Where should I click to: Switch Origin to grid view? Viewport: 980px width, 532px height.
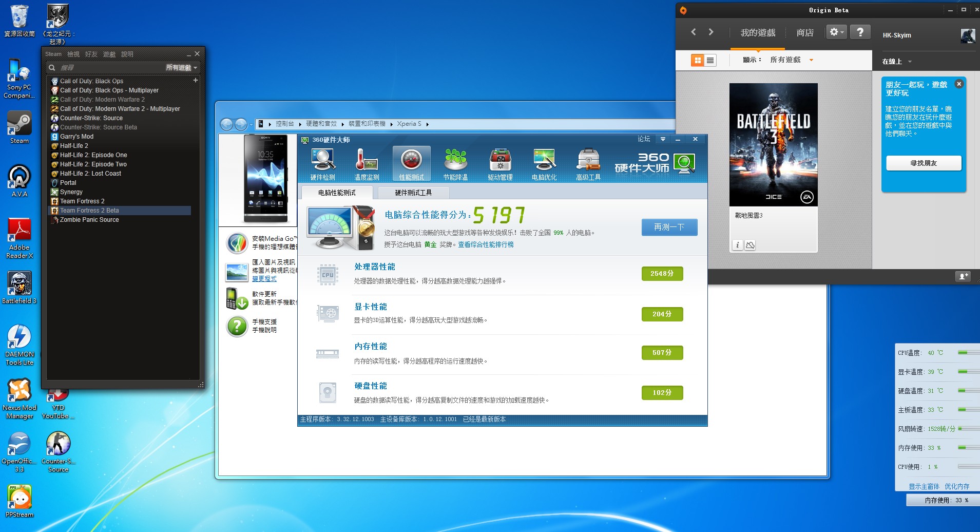[697, 61]
